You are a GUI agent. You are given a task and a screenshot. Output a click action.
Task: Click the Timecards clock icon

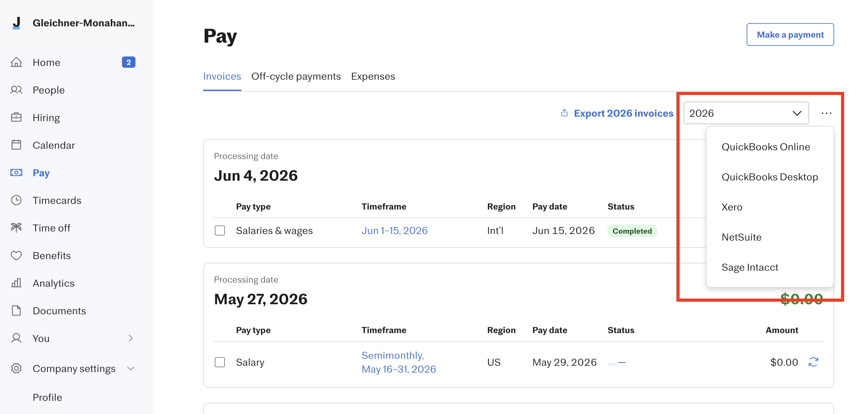point(16,200)
